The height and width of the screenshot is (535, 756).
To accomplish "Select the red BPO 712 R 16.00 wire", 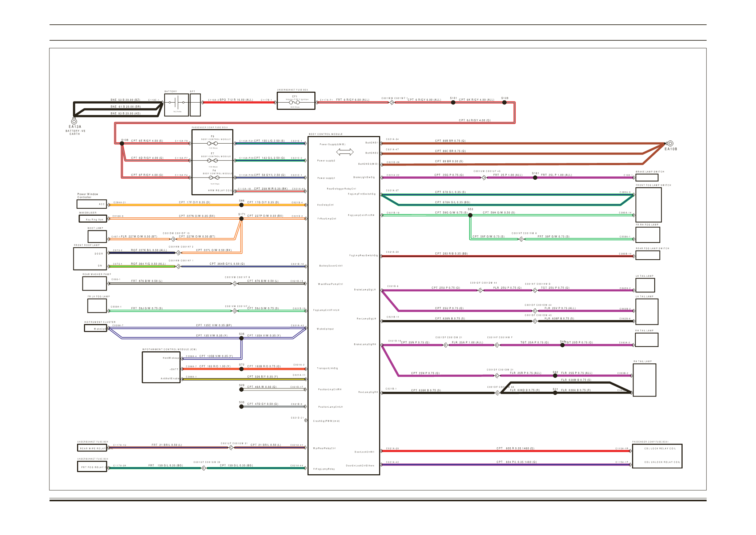I will click(238, 103).
